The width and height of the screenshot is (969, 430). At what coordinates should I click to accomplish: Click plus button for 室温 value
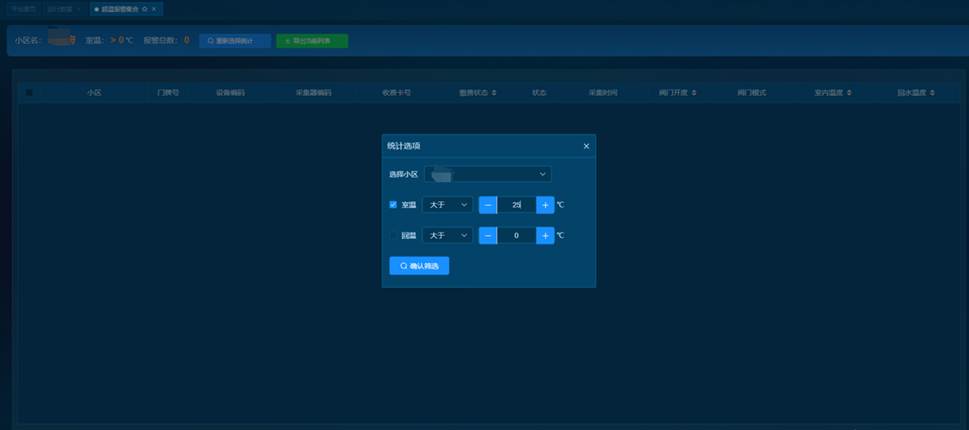545,205
